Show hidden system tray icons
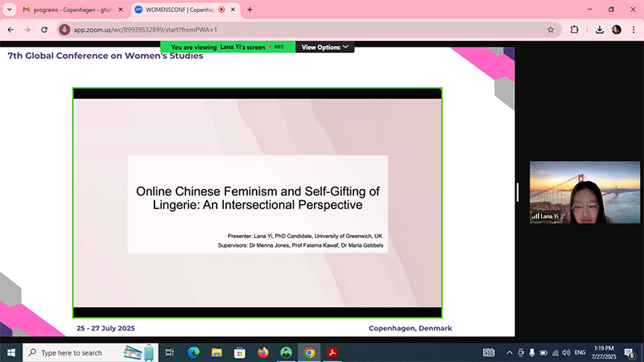The height and width of the screenshot is (362, 644). [509, 352]
